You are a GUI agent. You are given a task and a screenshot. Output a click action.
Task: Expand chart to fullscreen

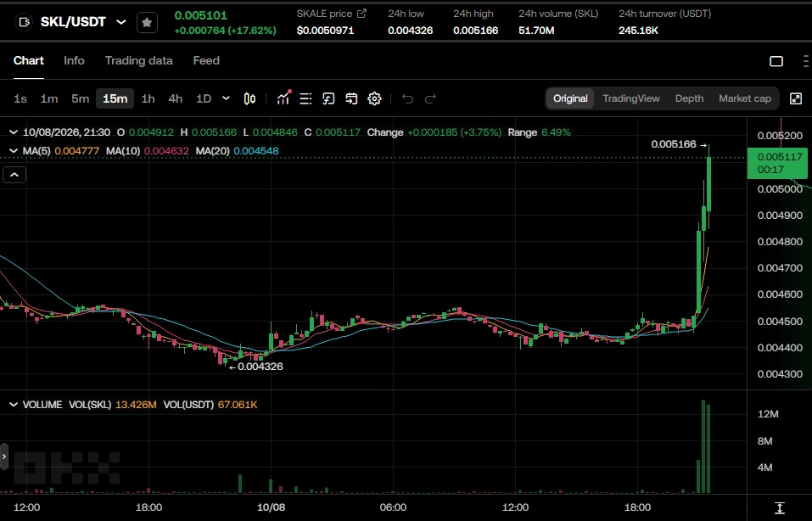pyautogui.click(x=796, y=98)
